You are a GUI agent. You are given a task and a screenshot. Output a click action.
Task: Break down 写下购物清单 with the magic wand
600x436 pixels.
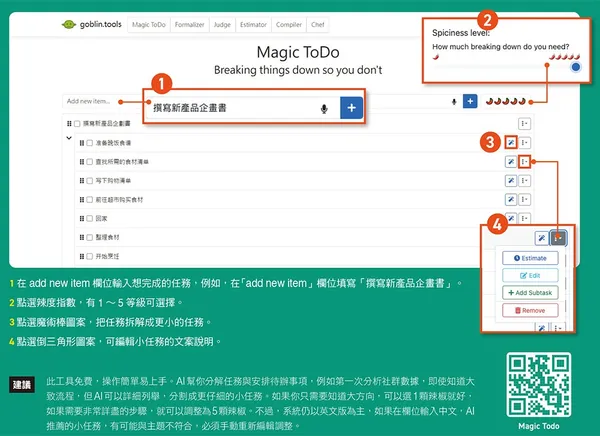click(x=511, y=180)
